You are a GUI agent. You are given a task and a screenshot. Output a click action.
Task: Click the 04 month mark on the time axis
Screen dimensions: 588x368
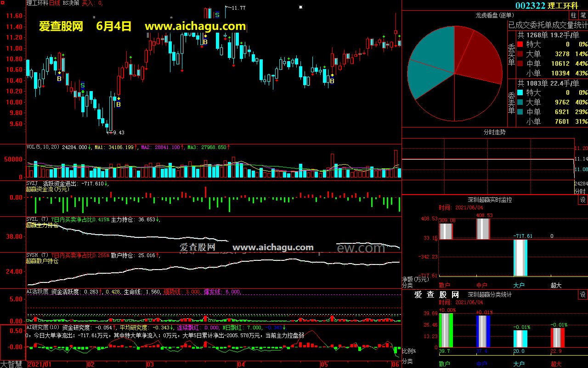(x=241, y=364)
